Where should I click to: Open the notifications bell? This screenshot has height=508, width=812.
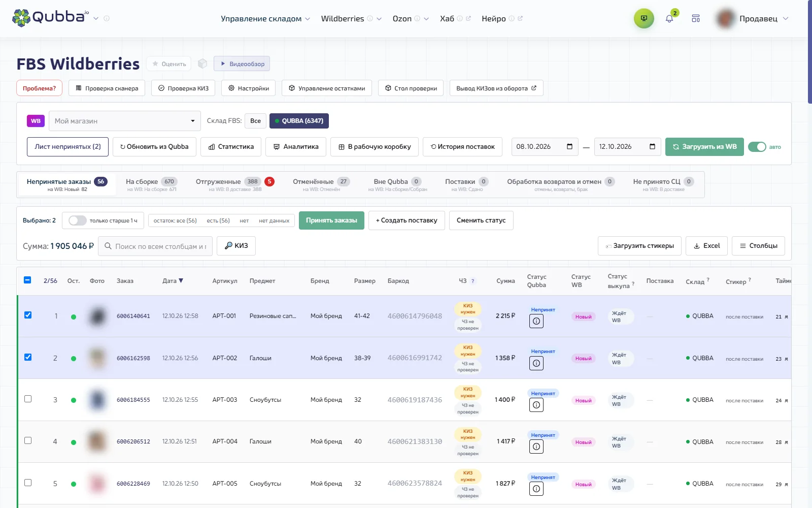[669, 19]
